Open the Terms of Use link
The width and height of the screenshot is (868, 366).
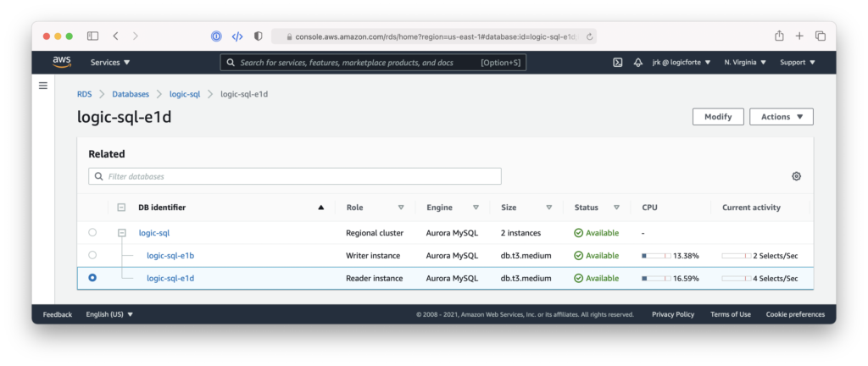tap(731, 314)
